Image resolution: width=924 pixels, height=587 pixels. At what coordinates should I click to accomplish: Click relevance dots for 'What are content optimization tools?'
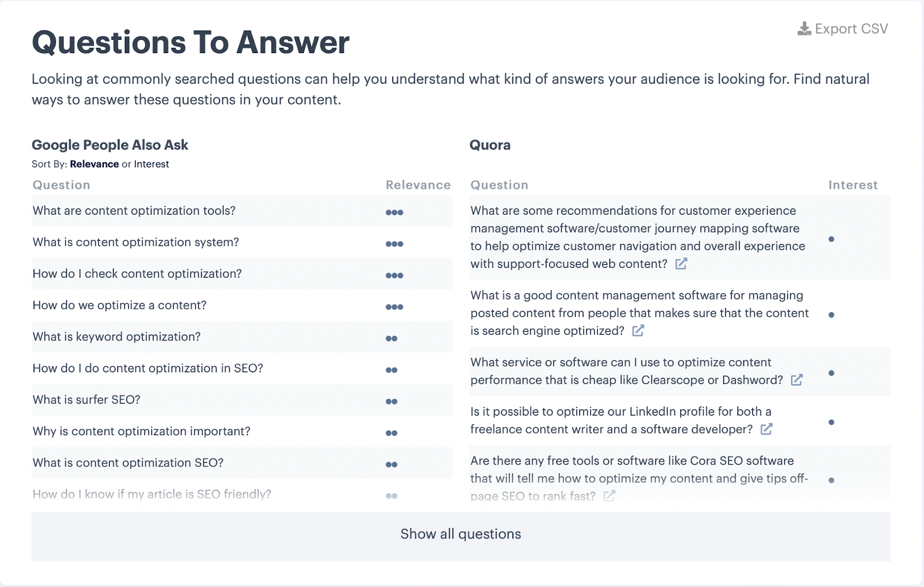tap(394, 212)
